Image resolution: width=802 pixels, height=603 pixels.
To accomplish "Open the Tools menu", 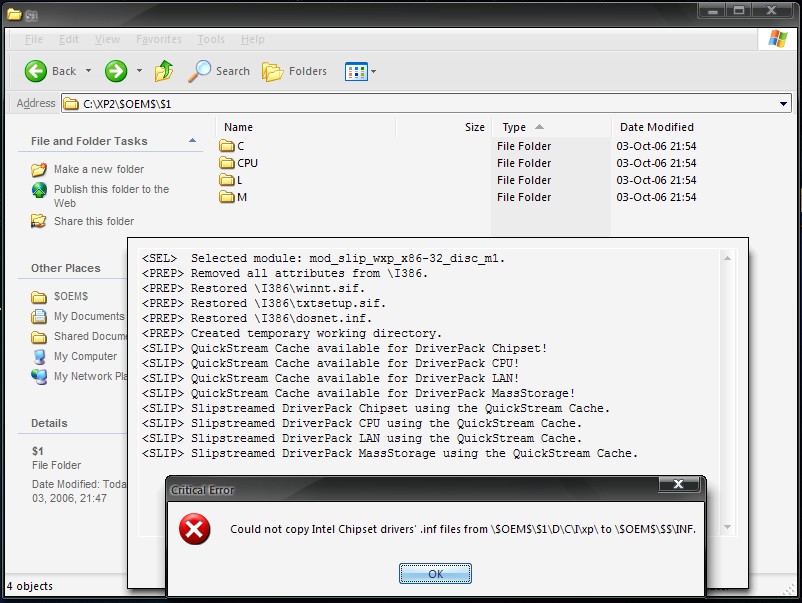I will pos(211,40).
